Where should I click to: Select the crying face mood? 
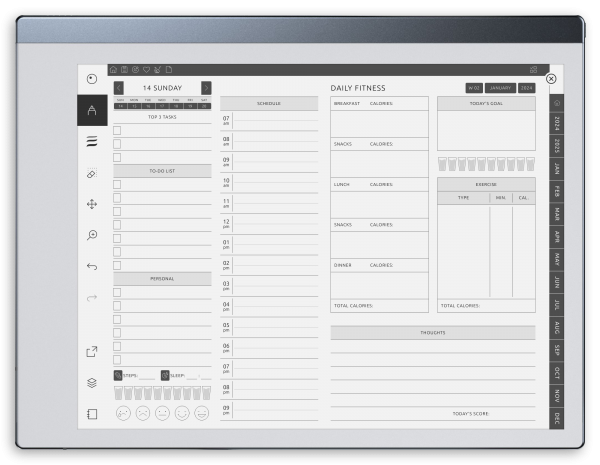coord(123,413)
